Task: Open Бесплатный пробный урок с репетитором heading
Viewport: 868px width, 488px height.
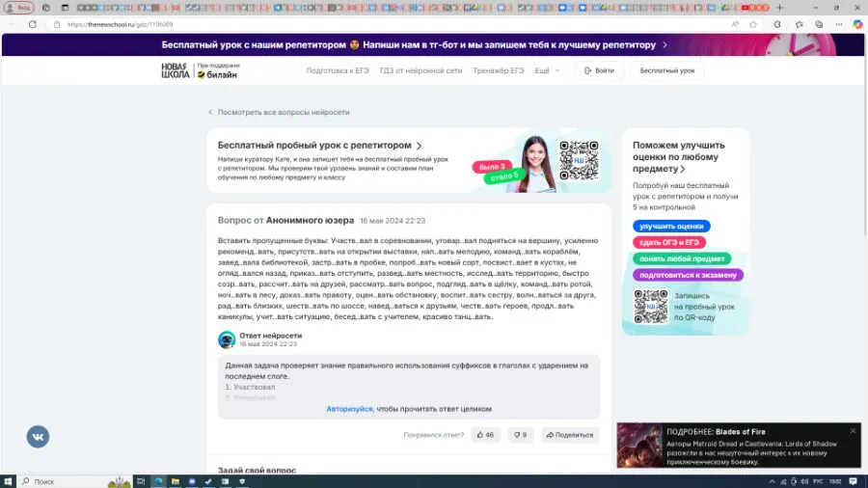Action: [319, 145]
